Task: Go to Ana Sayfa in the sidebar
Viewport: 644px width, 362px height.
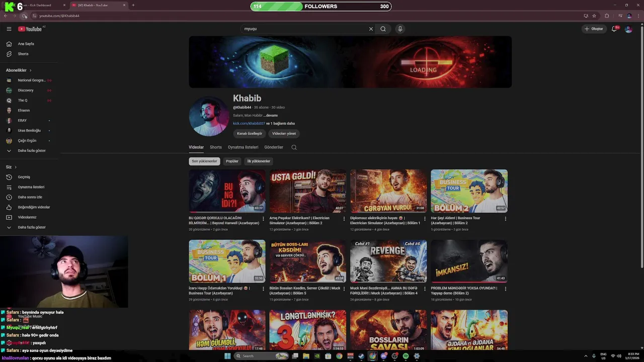Action: point(26,44)
